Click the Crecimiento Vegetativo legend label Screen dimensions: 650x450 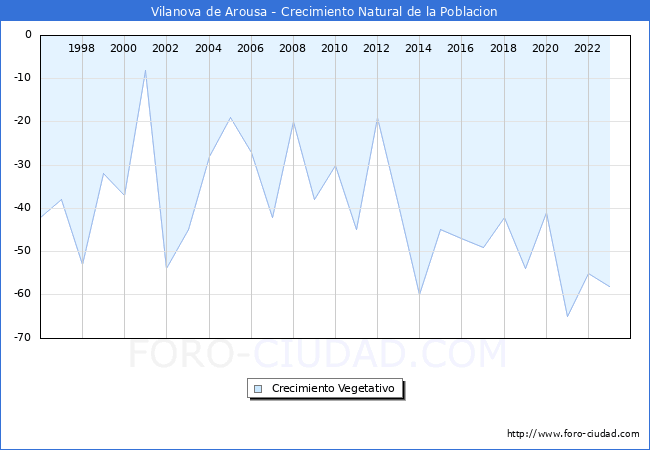click(x=333, y=388)
